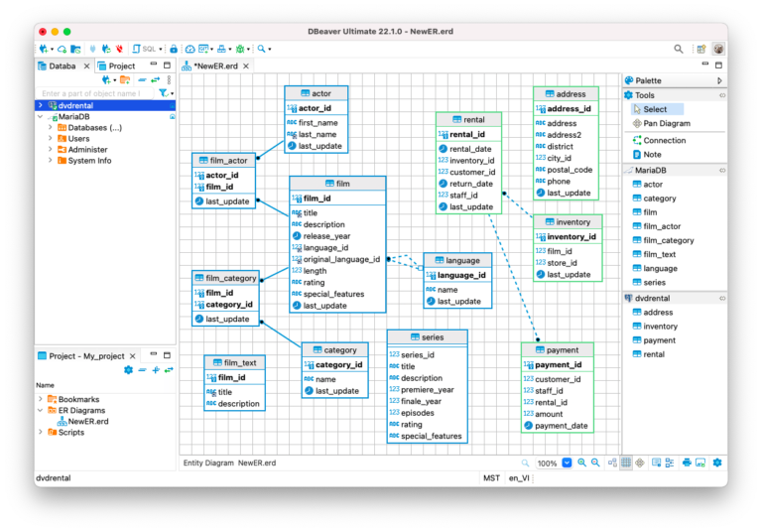Expand the Administer folder
Screen dimensions: 762x532
(50, 149)
